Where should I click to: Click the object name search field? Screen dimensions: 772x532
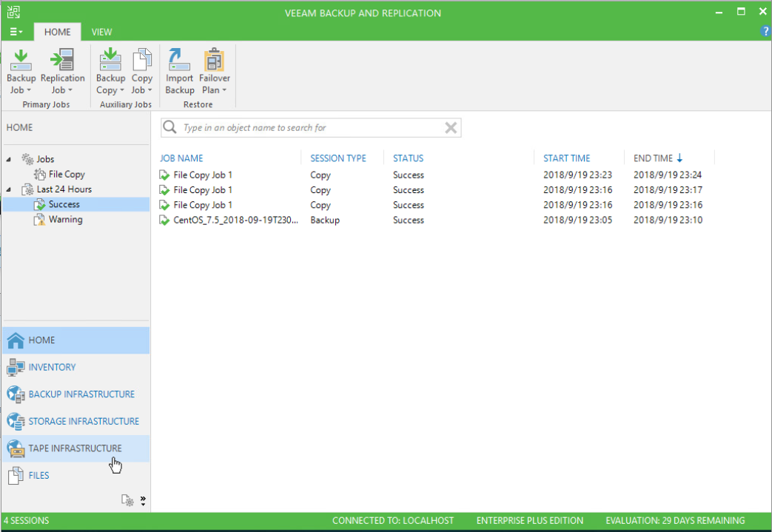coord(311,128)
